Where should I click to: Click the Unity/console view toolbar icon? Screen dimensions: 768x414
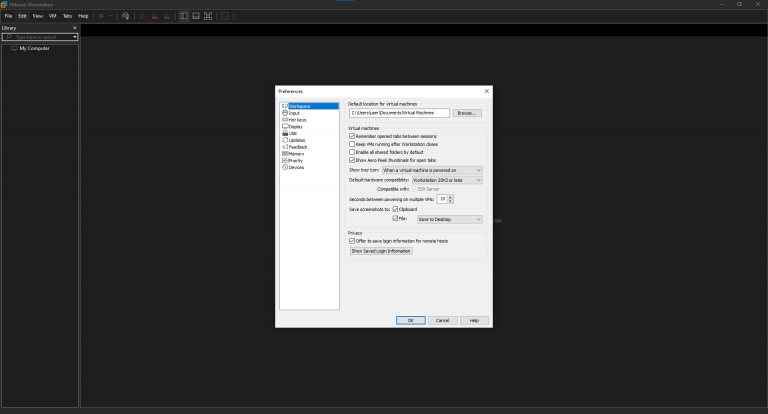[x=225, y=16]
